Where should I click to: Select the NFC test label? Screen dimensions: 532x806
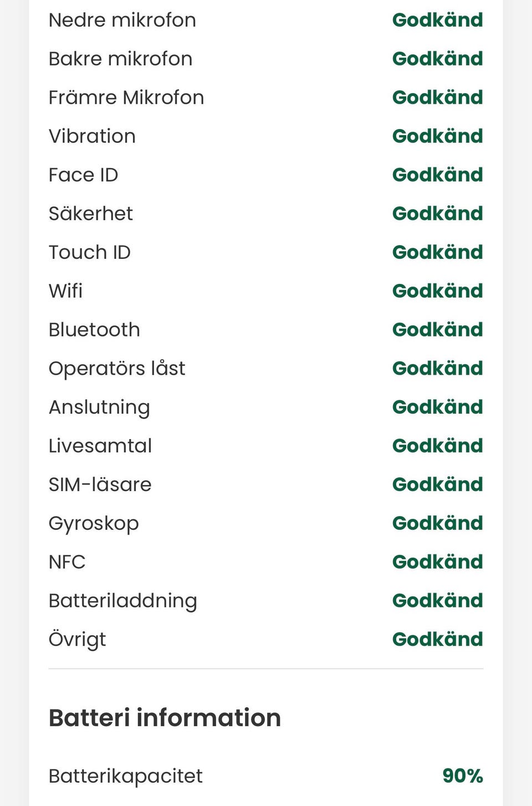click(67, 562)
